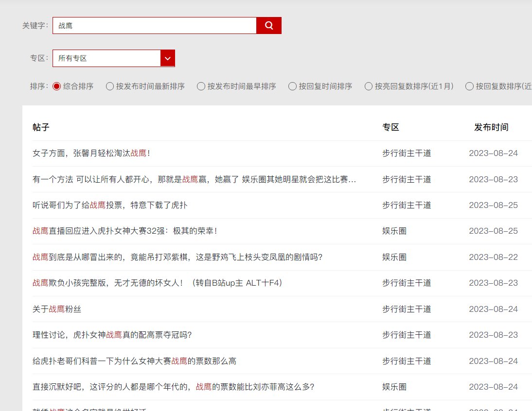Image resolution: width=532 pixels, height=411 pixels.
Task: Open post 战鹰直播回应进入虎扑女神大赛32强
Action: pyautogui.click(x=125, y=231)
